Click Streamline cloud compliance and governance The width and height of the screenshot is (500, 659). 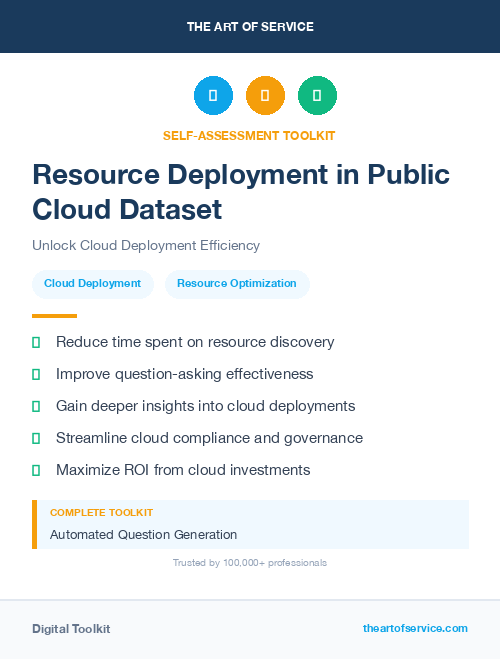click(209, 438)
